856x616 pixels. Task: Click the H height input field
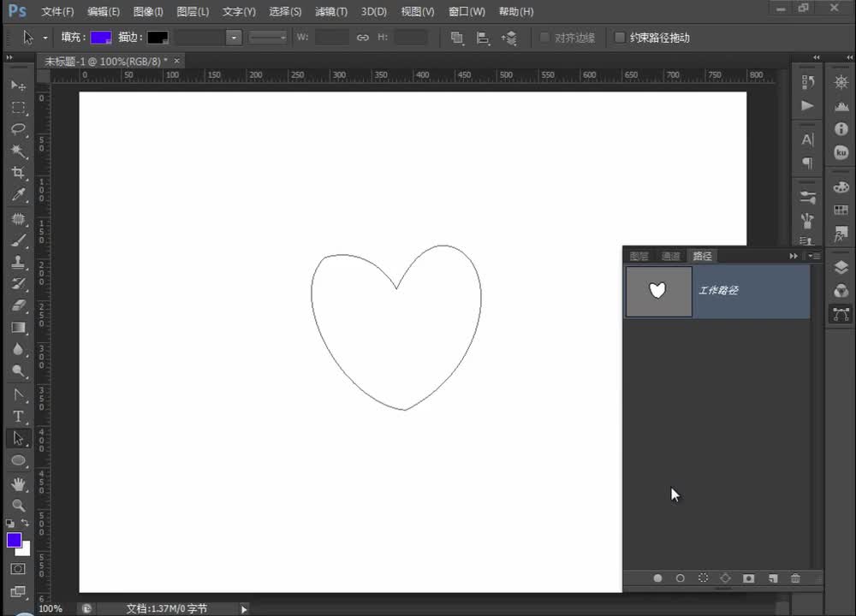[411, 38]
